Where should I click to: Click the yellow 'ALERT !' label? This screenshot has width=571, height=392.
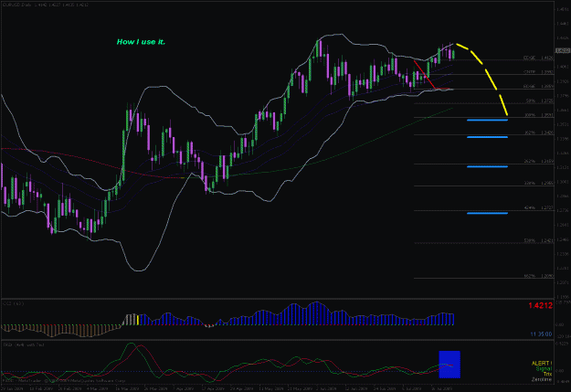pos(542,364)
